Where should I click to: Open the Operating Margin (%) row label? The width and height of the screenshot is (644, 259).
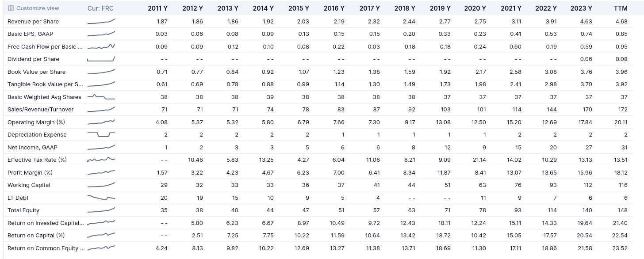click(x=36, y=122)
